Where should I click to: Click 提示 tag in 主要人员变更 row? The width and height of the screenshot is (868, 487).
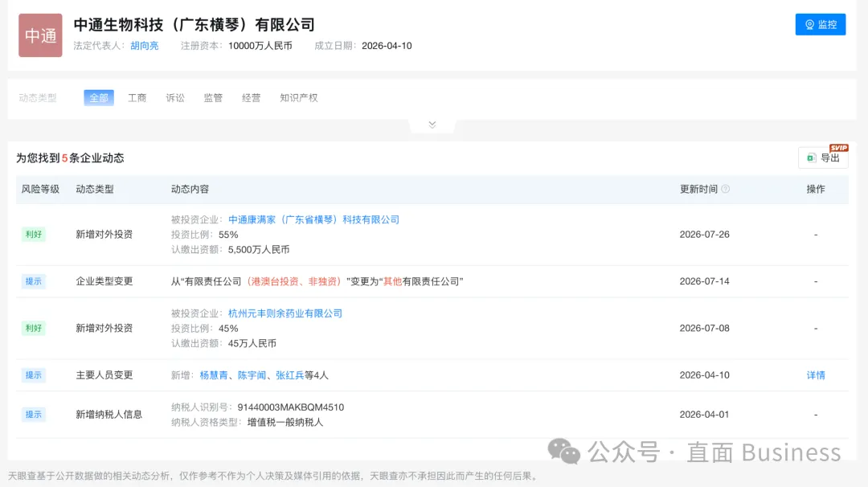click(33, 375)
